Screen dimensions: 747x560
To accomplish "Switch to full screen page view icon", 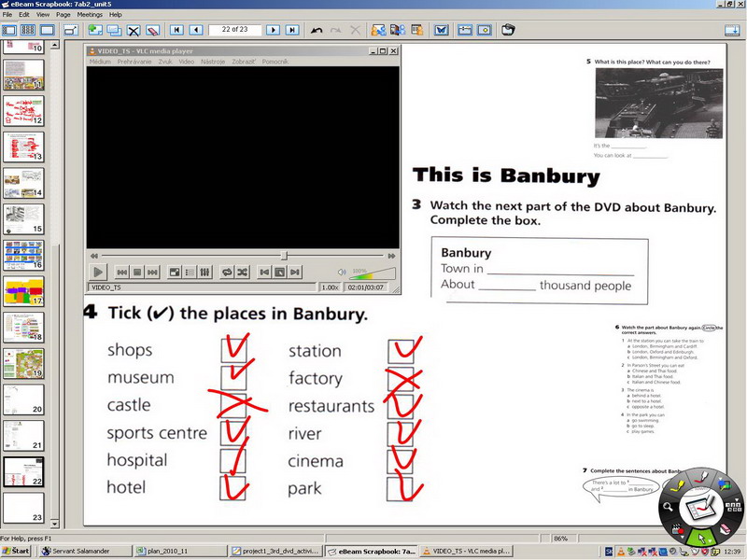I will [x=48, y=30].
